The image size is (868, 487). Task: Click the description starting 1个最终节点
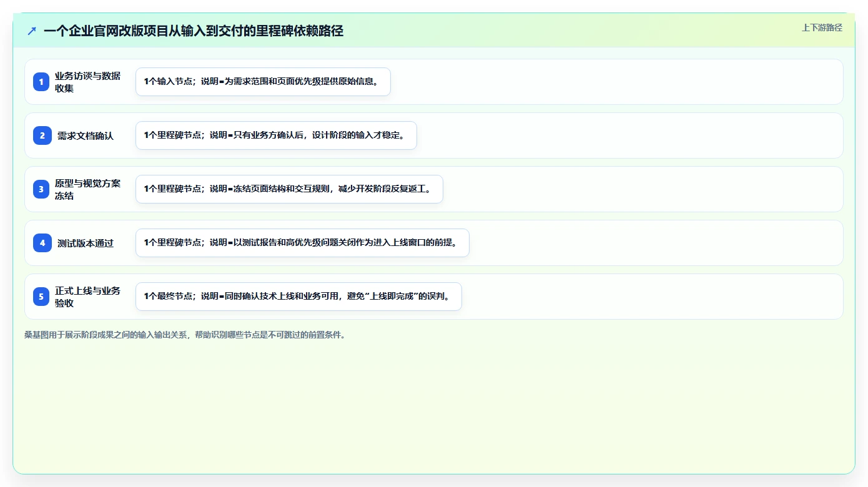point(298,297)
